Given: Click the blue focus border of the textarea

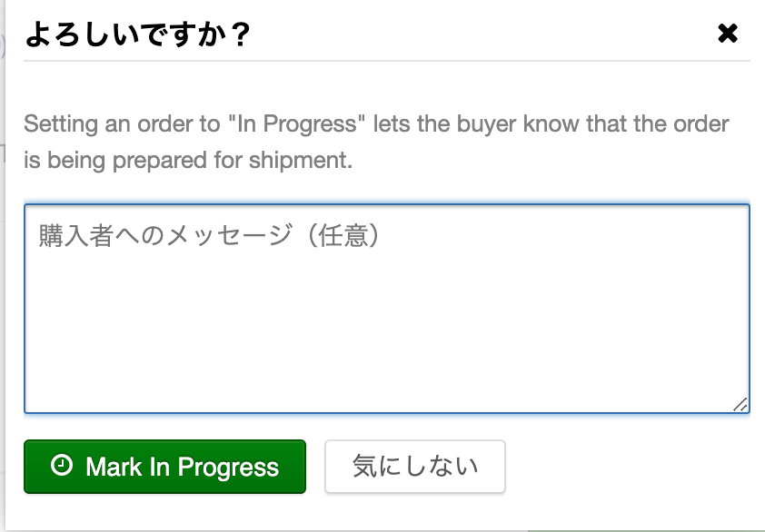Looking at the screenshot, I should point(387,205).
